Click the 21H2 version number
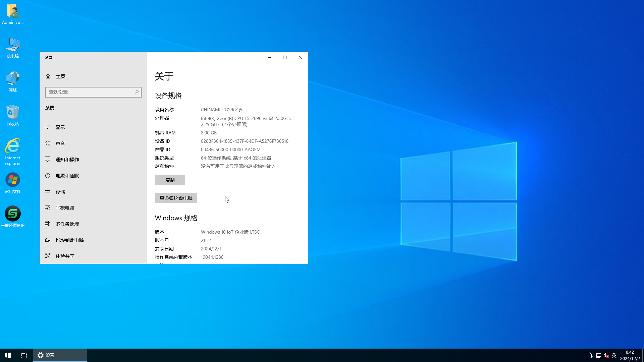 point(206,240)
